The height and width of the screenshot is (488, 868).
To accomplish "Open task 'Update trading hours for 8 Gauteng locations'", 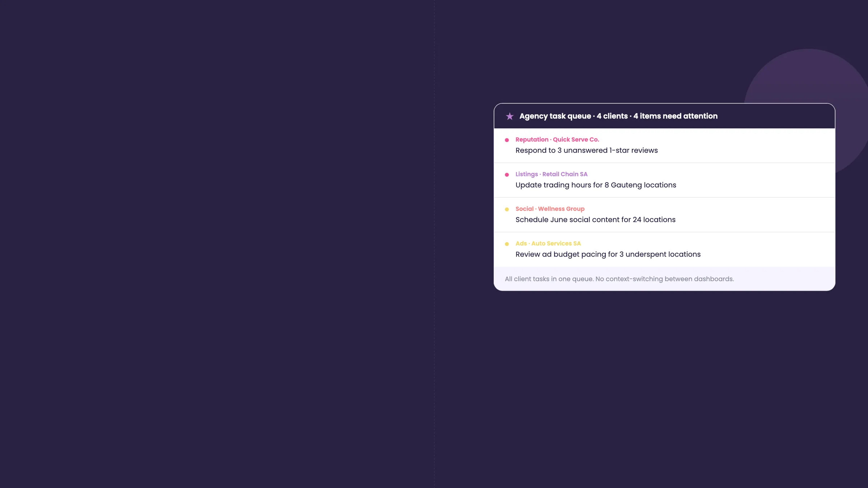I will [596, 185].
